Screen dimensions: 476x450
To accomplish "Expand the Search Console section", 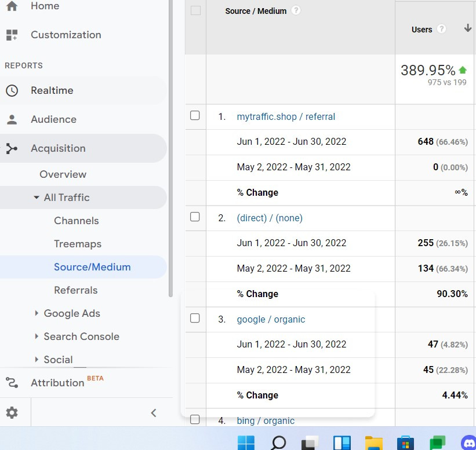I will point(37,336).
